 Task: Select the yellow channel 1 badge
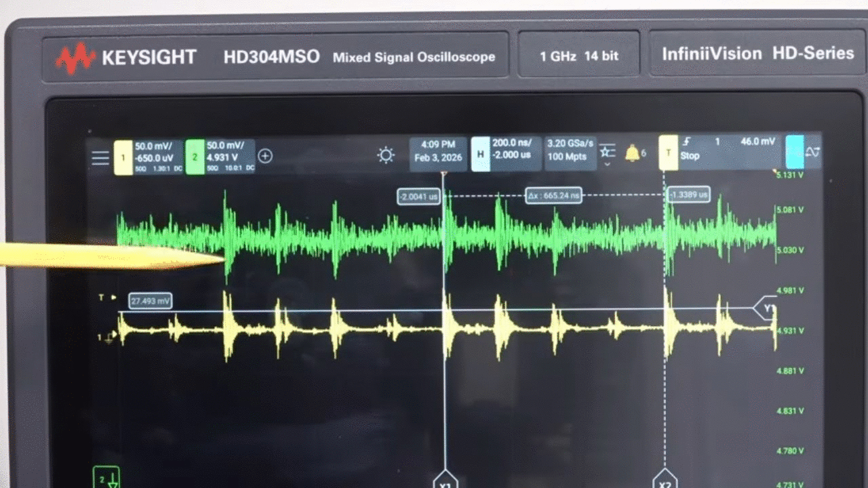coord(123,157)
